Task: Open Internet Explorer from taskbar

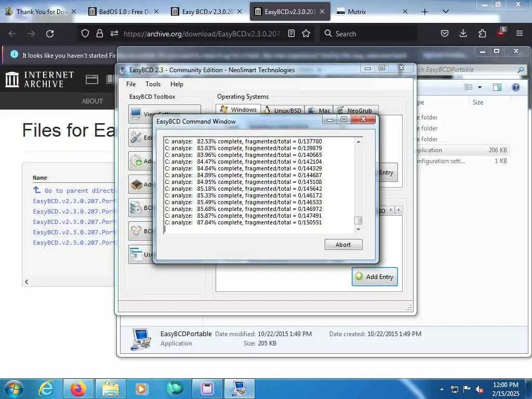Action: click(x=47, y=389)
